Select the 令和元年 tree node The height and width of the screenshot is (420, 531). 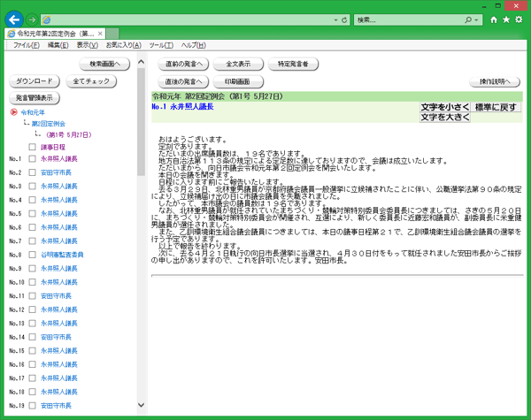coord(33,112)
